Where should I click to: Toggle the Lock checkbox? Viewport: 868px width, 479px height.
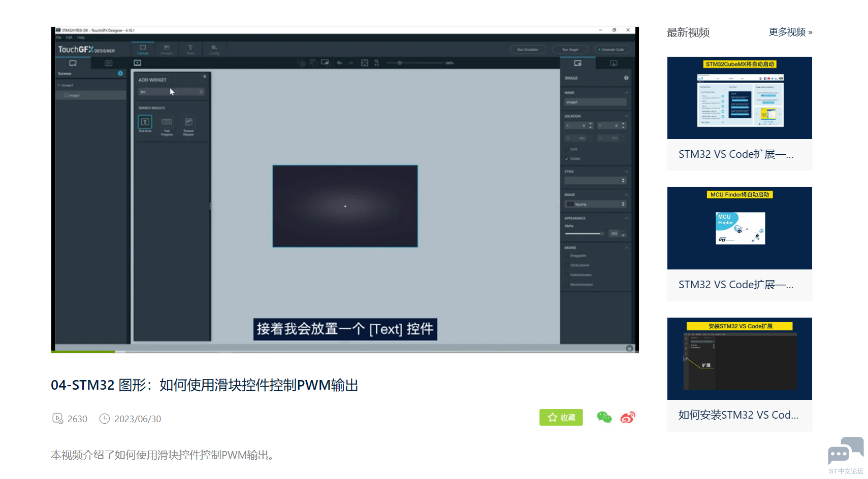(567, 149)
